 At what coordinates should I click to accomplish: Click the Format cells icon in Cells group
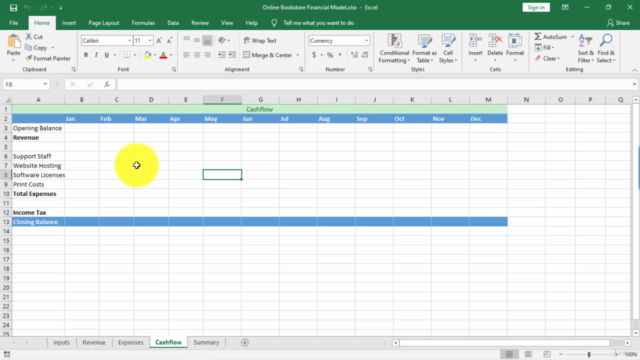(515, 41)
